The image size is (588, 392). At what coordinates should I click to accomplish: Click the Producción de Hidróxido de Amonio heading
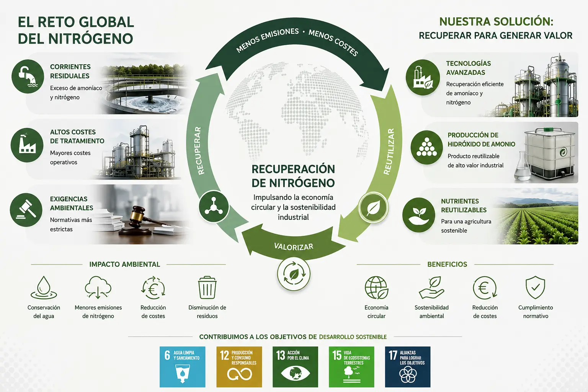point(481,139)
